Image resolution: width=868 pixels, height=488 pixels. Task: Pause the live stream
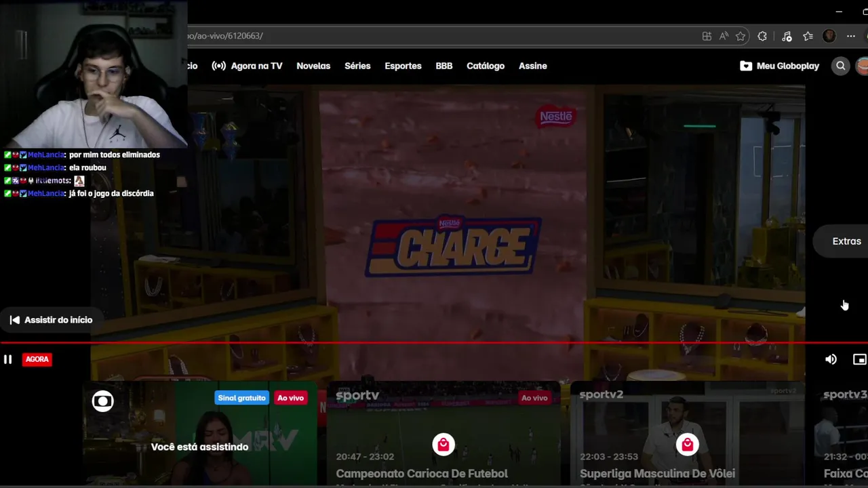7,359
